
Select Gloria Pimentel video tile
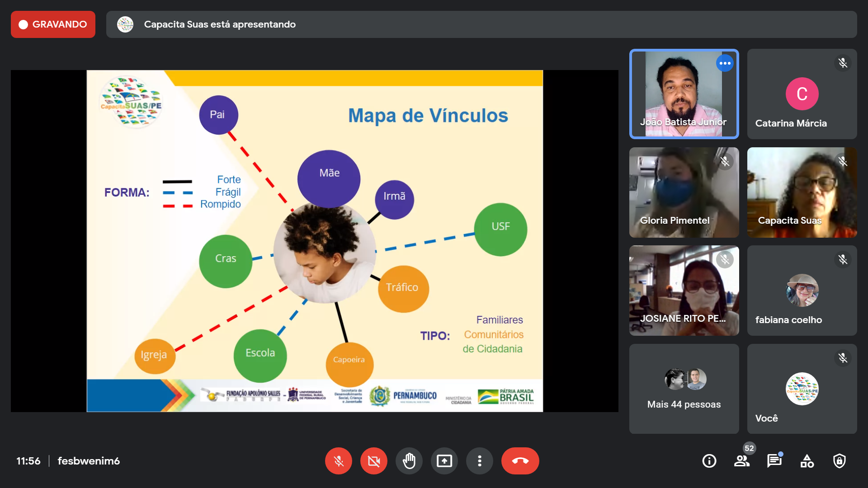[x=684, y=192]
